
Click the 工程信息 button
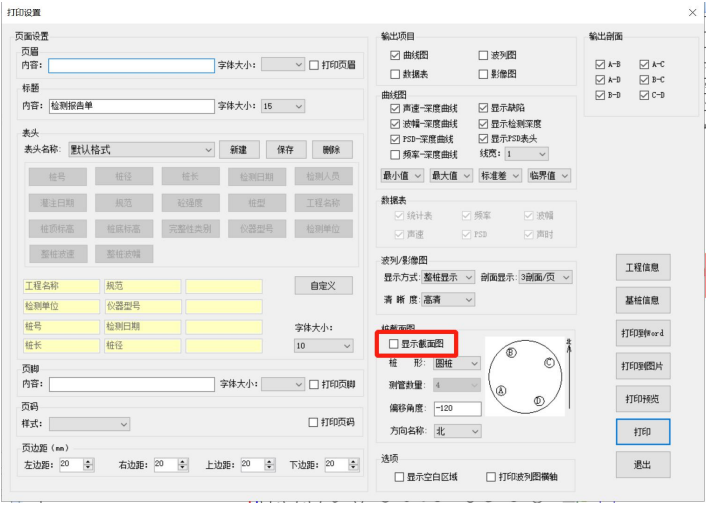[x=641, y=267]
